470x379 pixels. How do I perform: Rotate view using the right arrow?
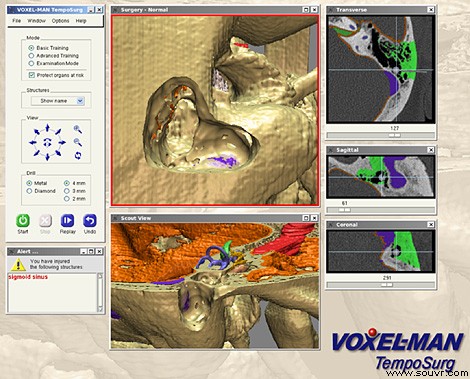coord(62,143)
